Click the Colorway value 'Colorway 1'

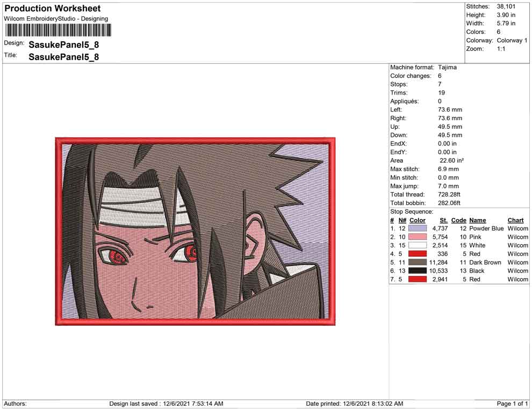[x=512, y=40]
